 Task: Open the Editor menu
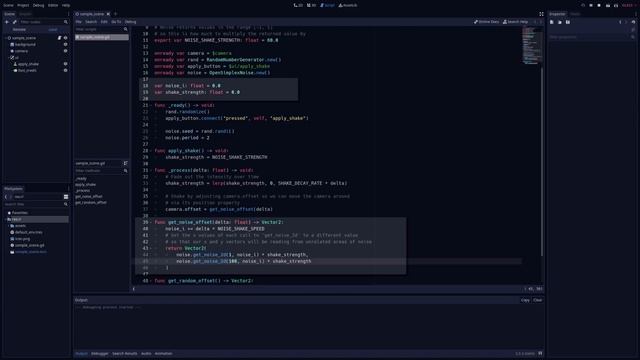coord(53,5)
